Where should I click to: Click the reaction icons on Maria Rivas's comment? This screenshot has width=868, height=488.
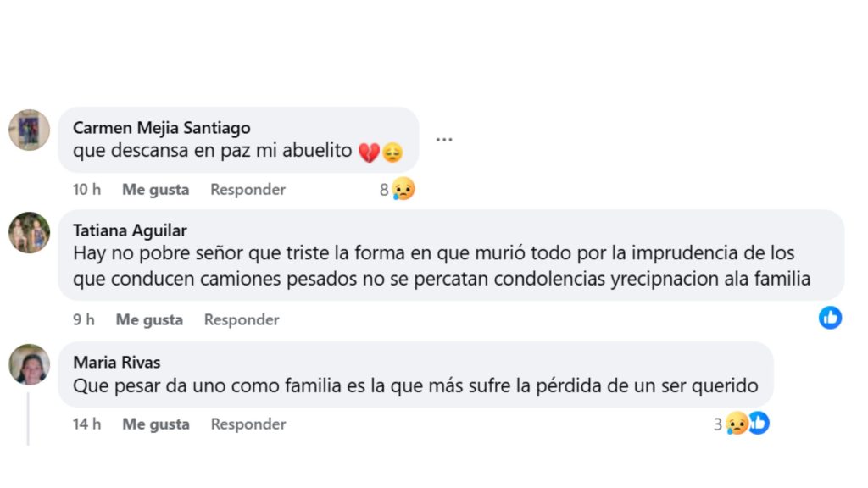746,423
